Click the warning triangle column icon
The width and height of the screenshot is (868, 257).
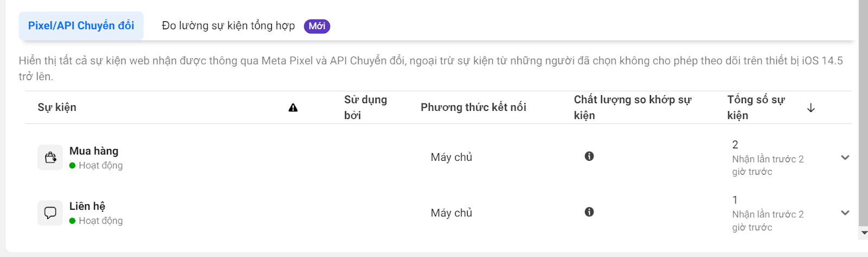293,108
